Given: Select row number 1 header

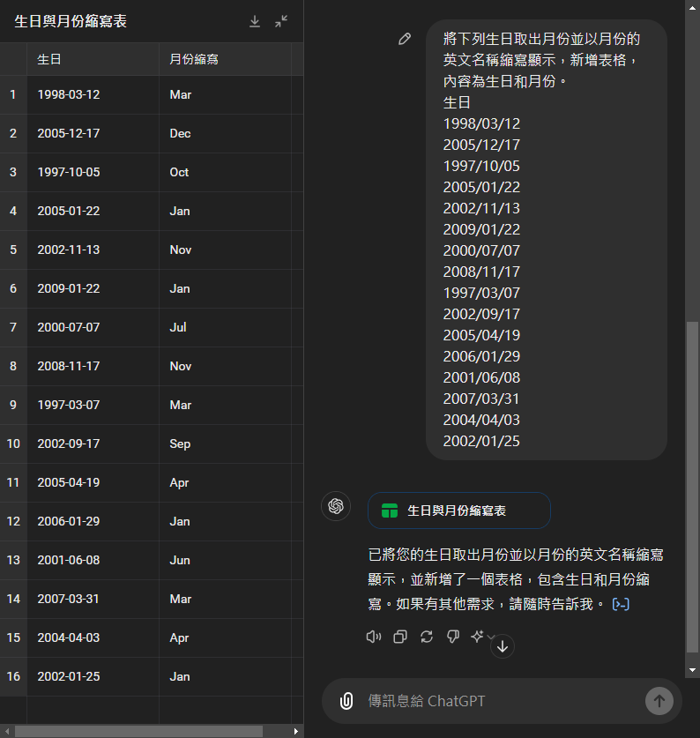Looking at the screenshot, I should coord(13,94).
